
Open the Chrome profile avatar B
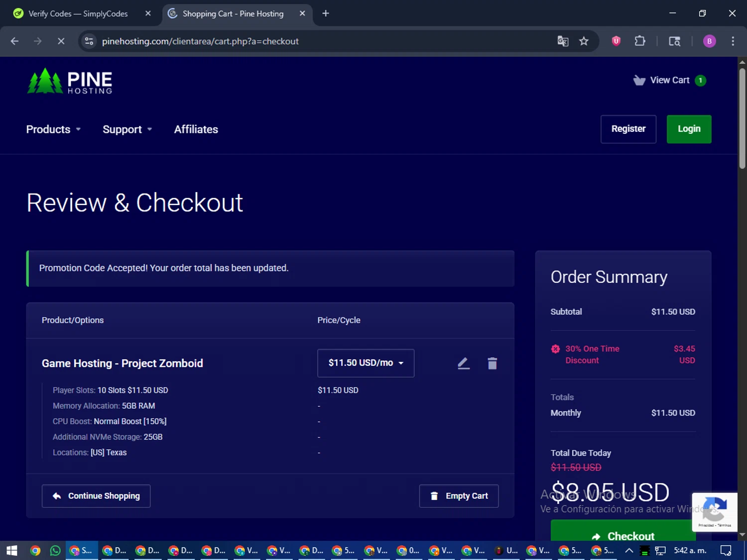tap(709, 41)
